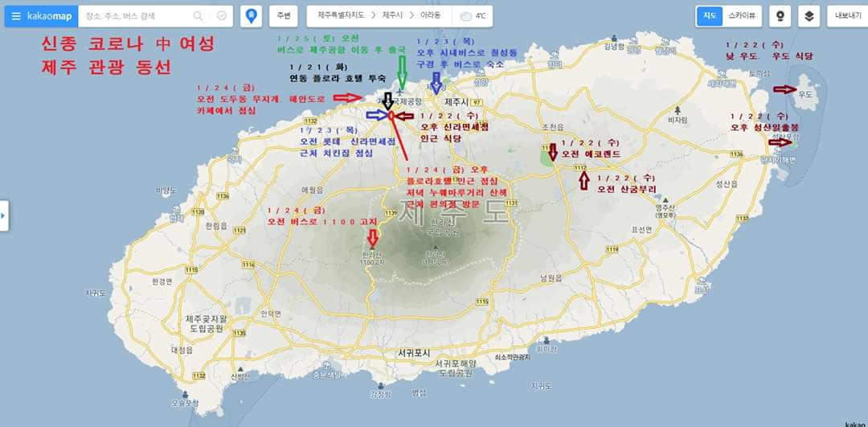868x427 pixels.
Task: Click the cloud weather icon showing 4°C
Action: coord(465,16)
